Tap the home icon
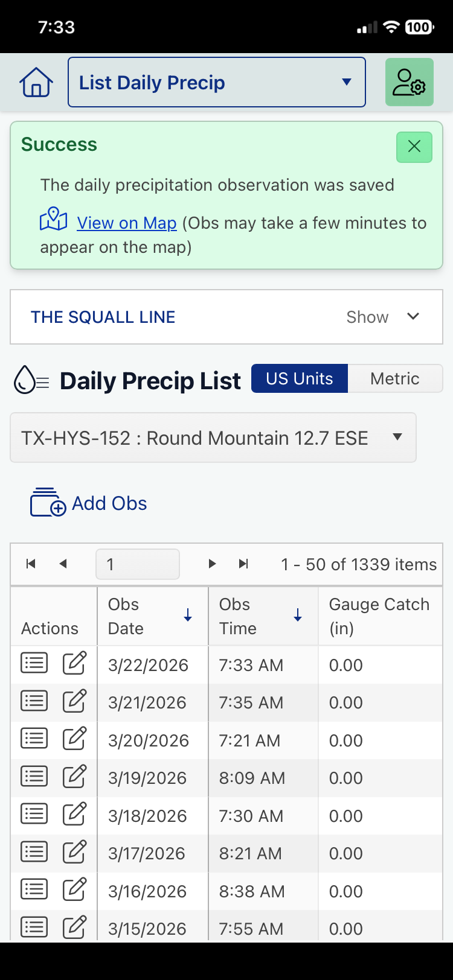The height and width of the screenshot is (980, 453). click(x=36, y=83)
